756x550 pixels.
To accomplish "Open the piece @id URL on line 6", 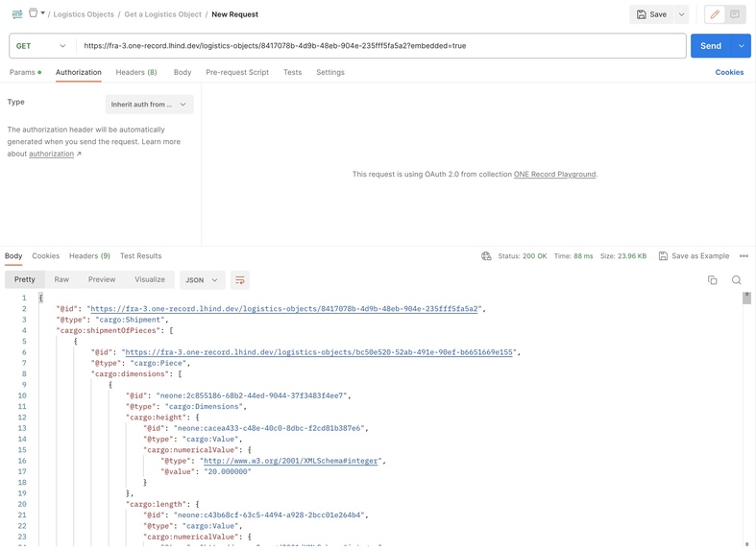I will (x=319, y=352).
